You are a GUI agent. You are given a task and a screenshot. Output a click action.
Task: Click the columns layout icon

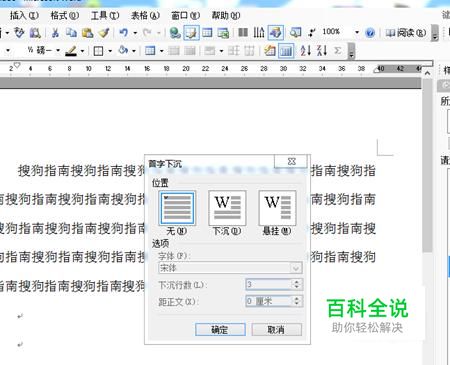coord(243,33)
